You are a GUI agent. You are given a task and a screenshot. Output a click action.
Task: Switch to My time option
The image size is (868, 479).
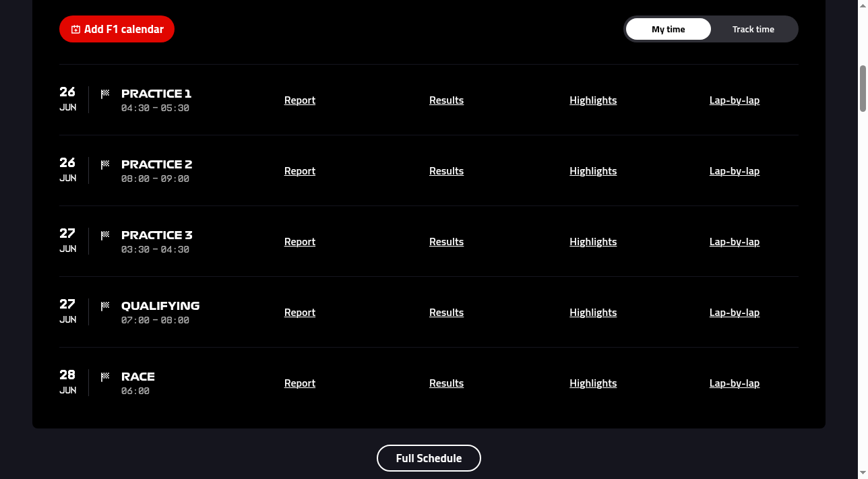coord(668,29)
